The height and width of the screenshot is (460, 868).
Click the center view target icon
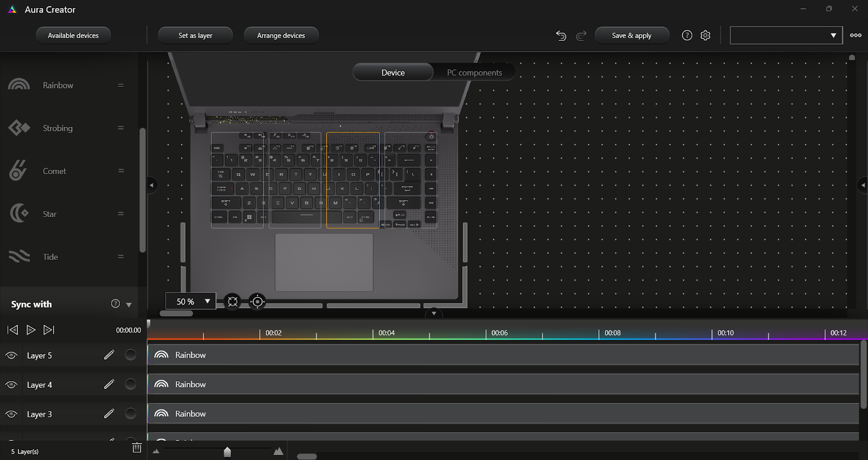(258, 302)
